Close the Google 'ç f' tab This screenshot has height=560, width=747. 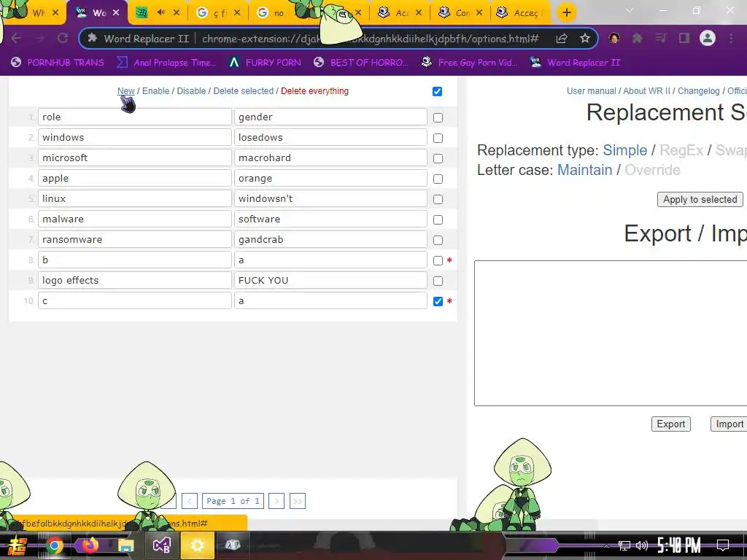coord(237,13)
